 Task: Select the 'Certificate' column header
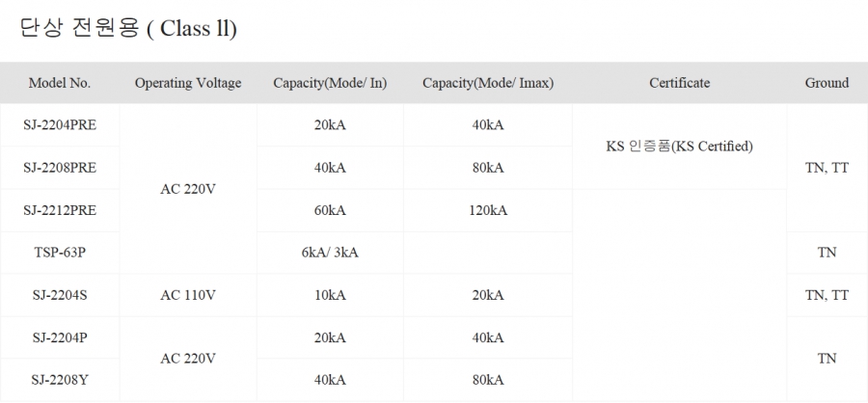point(679,83)
